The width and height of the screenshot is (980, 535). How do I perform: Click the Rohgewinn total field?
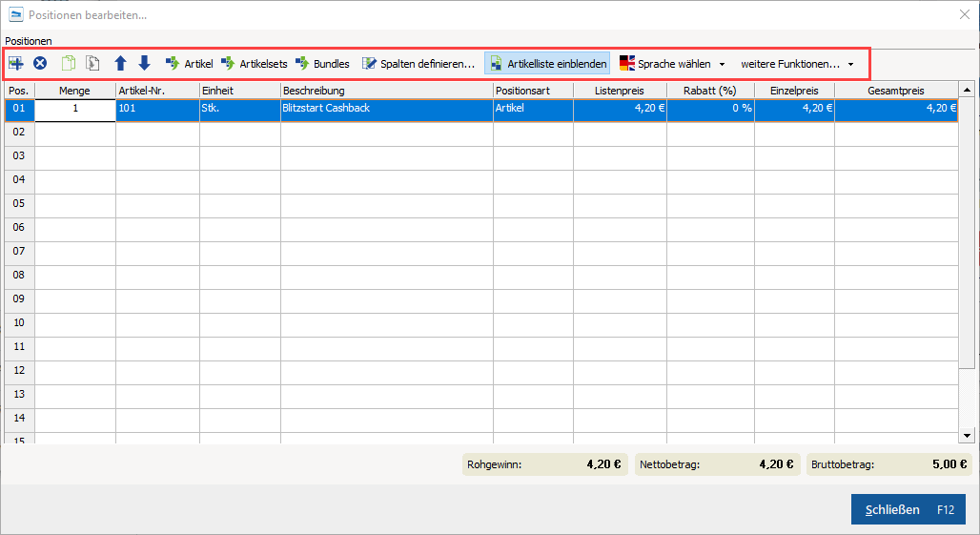tap(545, 464)
